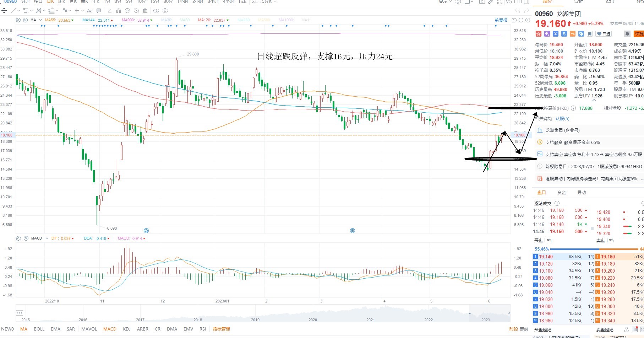Click the blue dollar sign badge
Screen dimensions: 644x338
[564, 34]
